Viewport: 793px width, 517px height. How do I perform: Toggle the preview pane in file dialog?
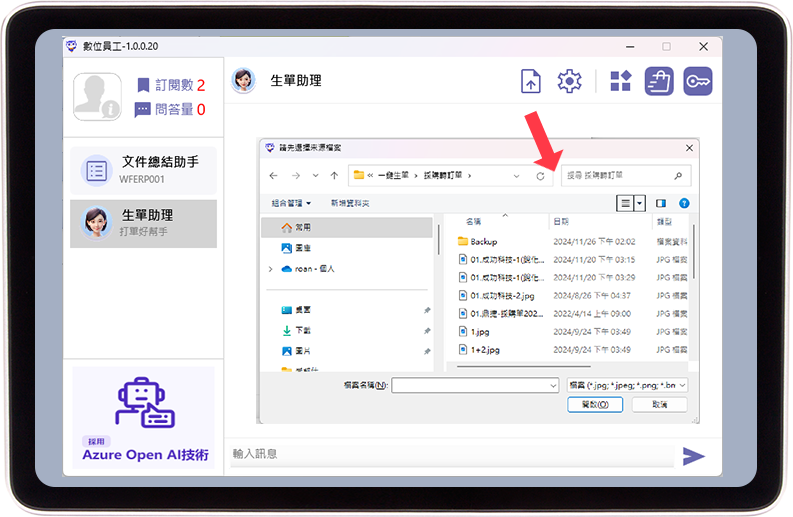click(x=661, y=203)
